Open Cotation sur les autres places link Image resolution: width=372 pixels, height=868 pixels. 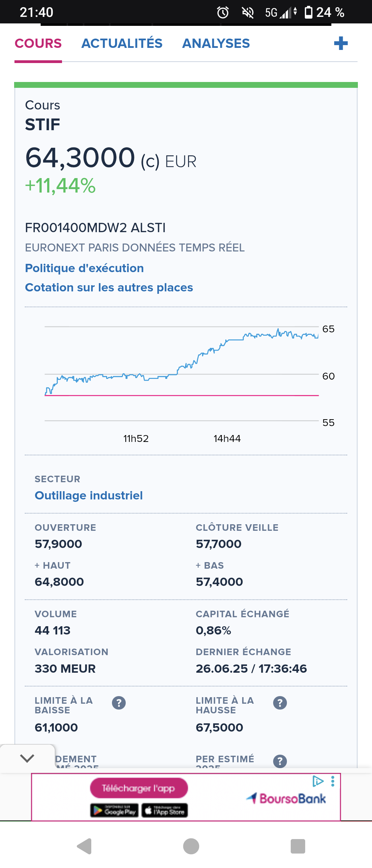[109, 288]
